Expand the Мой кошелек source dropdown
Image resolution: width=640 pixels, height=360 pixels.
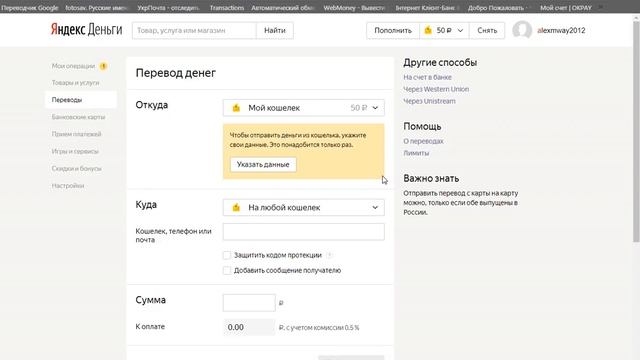click(x=304, y=108)
